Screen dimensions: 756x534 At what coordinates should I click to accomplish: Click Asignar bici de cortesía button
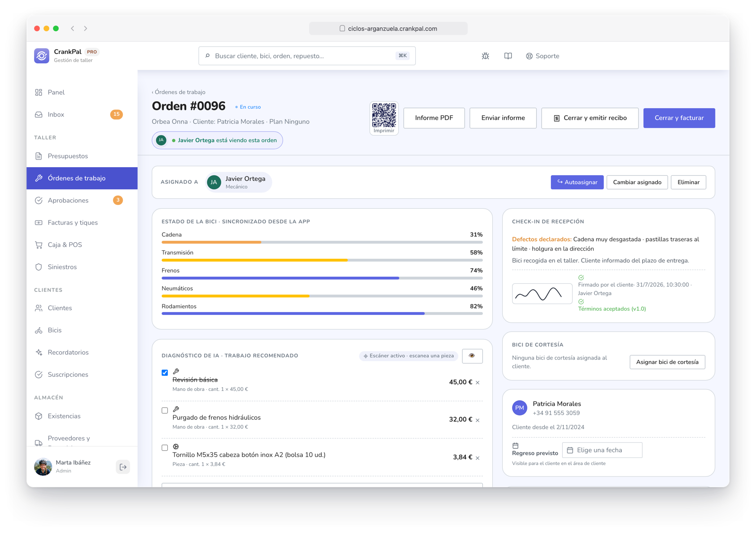667,362
